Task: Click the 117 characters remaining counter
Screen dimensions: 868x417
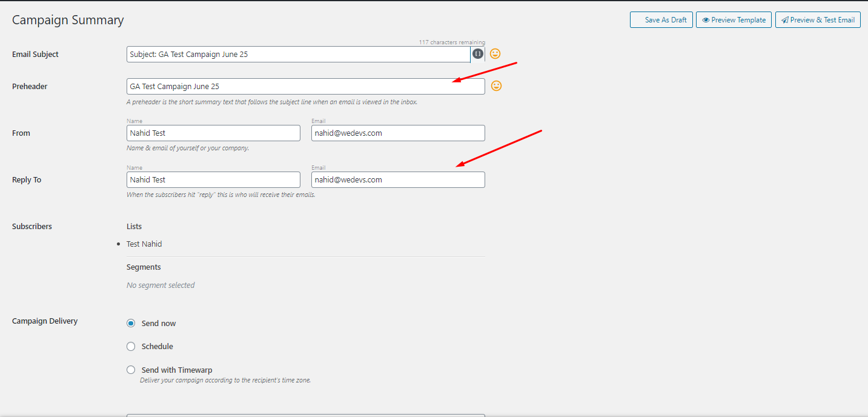Action: 452,42
